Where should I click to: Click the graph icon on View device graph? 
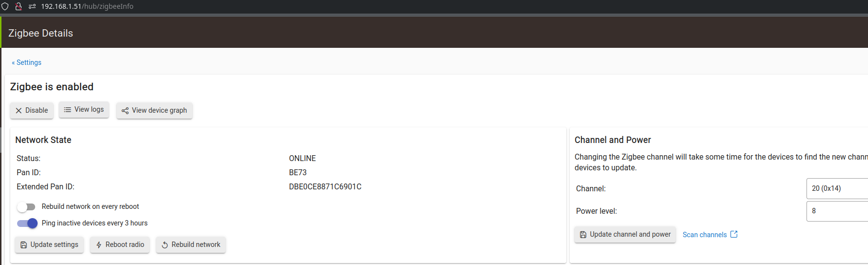(125, 111)
